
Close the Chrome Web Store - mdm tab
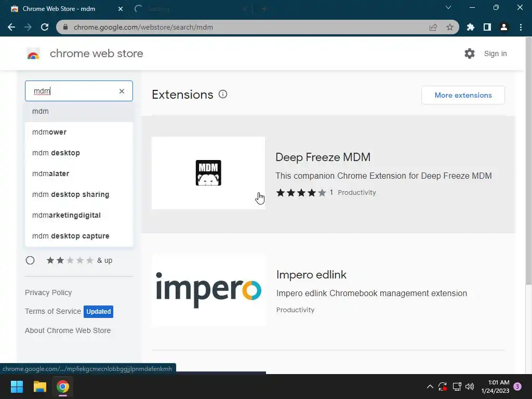121,9
